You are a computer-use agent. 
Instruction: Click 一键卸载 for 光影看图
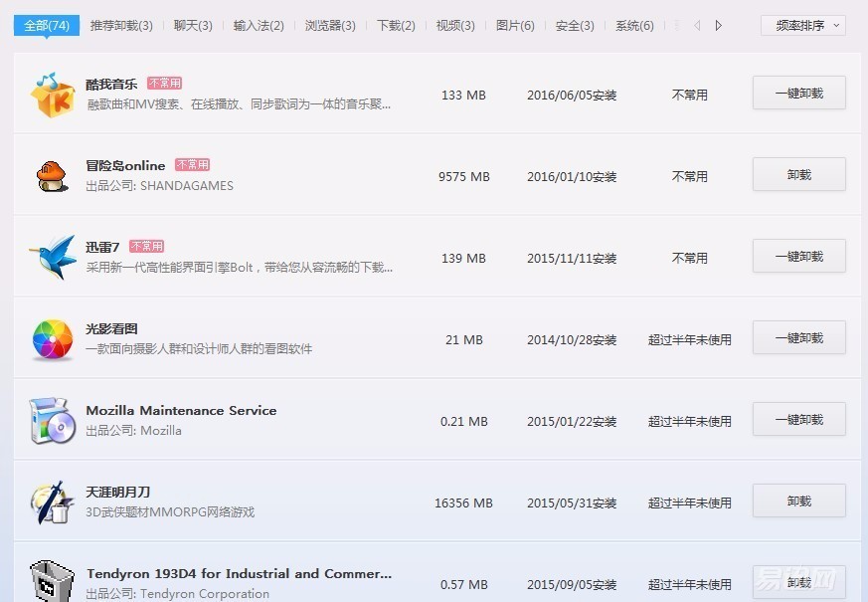pyautogui.click(x=798, y=337)
